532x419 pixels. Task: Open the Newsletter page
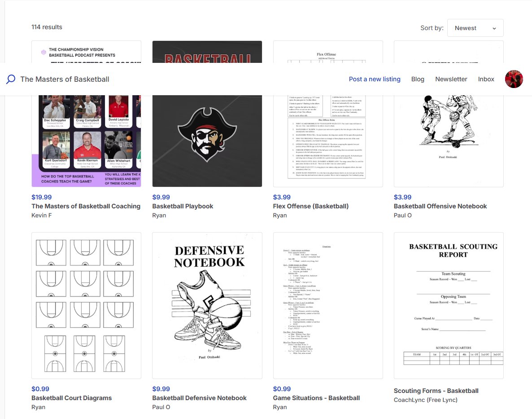(451, 79)
